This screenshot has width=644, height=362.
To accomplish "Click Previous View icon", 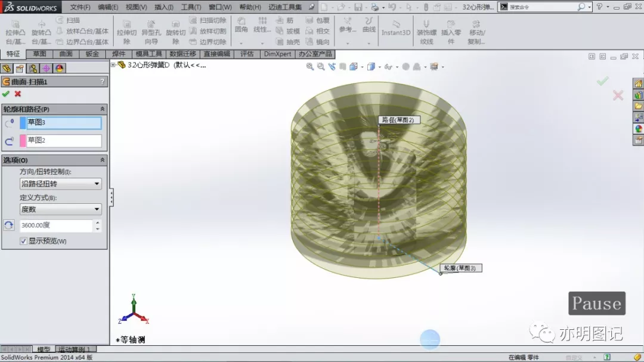I will 332,67.
